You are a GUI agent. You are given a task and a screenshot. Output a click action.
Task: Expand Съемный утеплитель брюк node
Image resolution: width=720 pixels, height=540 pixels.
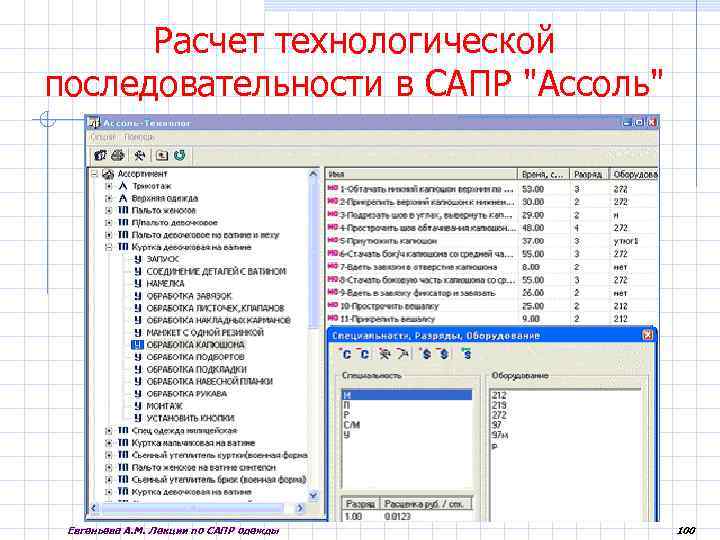pyautogui.click(x=109, y=479)
